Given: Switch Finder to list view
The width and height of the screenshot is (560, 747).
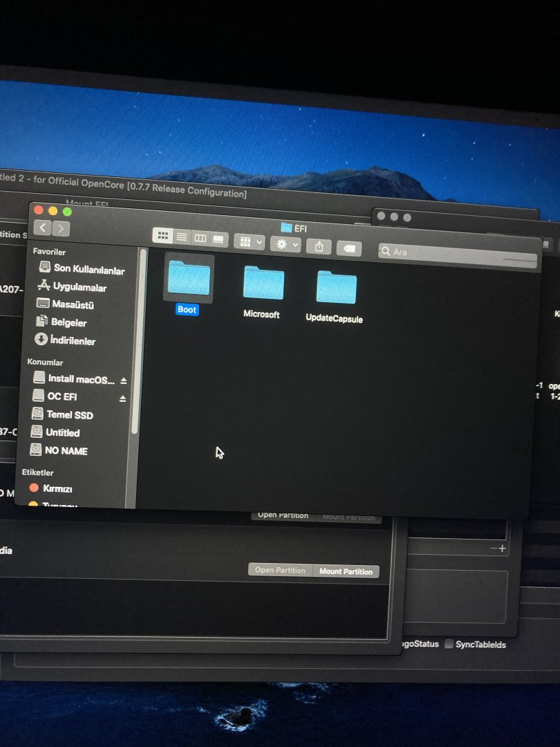Looking at the screenshot, I should (181, 237).
